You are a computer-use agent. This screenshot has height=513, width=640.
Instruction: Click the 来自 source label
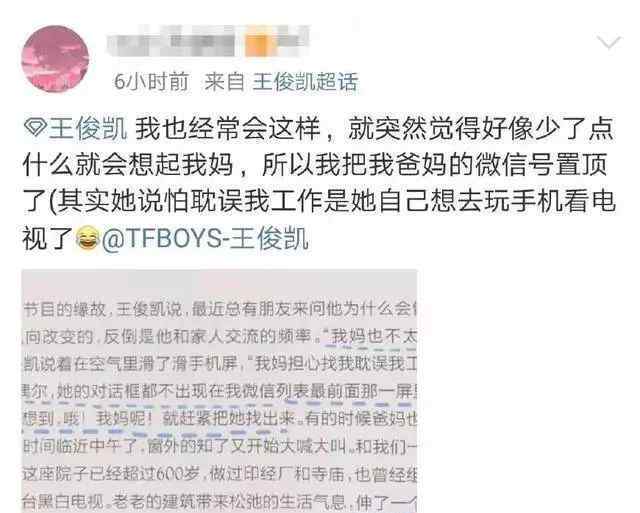pos(224,82)
